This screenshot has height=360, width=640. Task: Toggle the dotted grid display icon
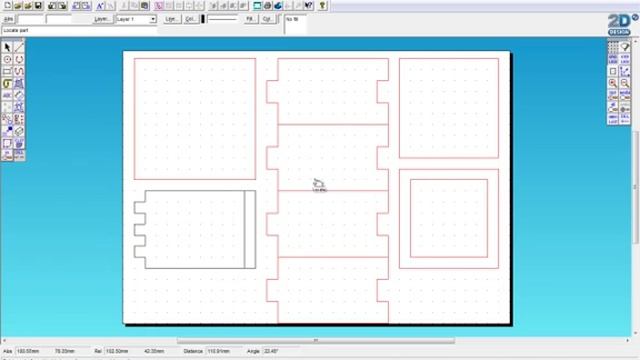click(613, 48)
